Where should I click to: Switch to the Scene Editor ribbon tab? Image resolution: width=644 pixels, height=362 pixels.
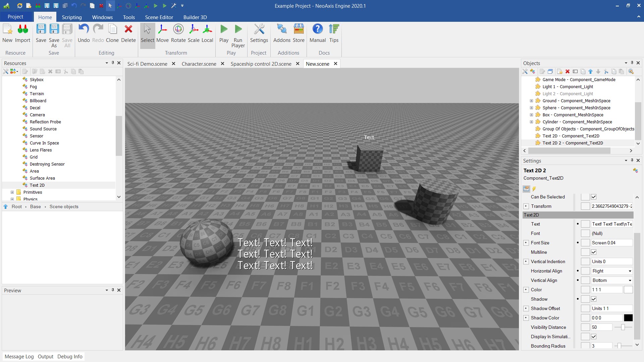pos(159,17)
